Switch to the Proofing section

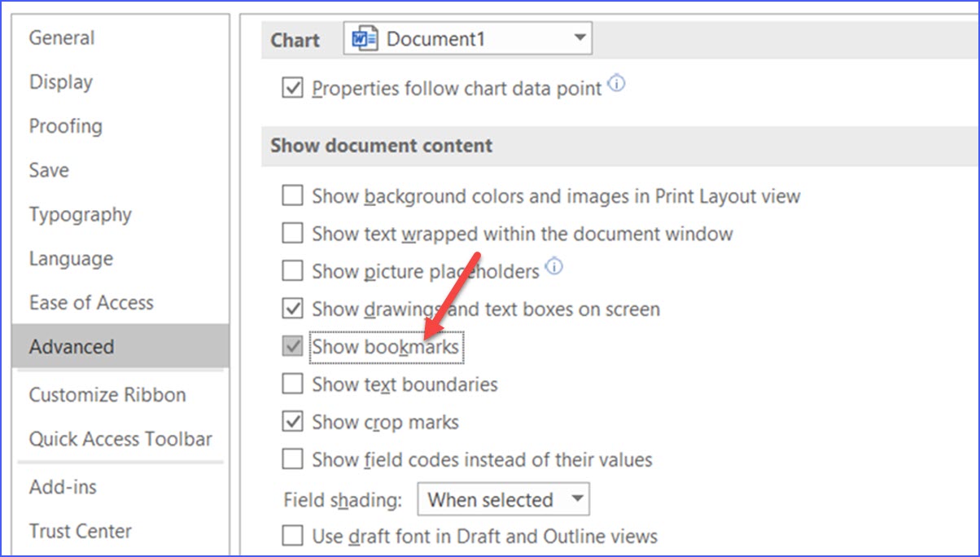click(x=65, y=125)
